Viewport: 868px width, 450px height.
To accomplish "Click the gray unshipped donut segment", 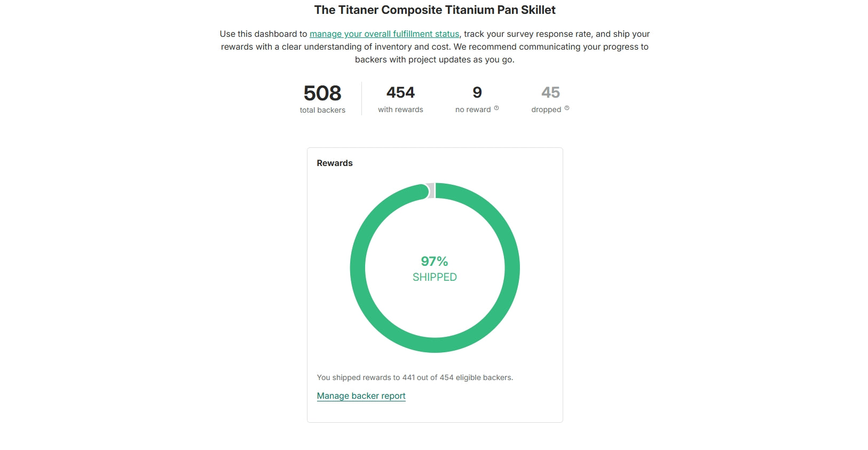I will [431, 191].
